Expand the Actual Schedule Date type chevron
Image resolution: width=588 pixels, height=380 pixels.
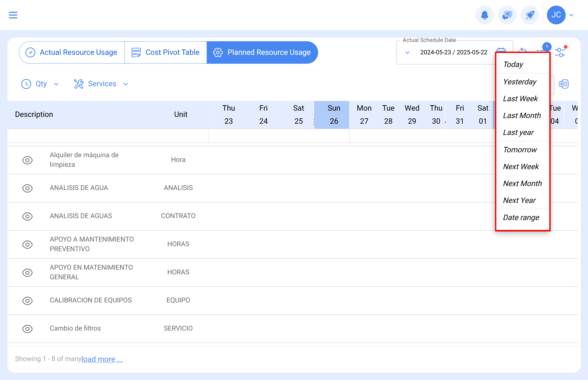point(407,52)
